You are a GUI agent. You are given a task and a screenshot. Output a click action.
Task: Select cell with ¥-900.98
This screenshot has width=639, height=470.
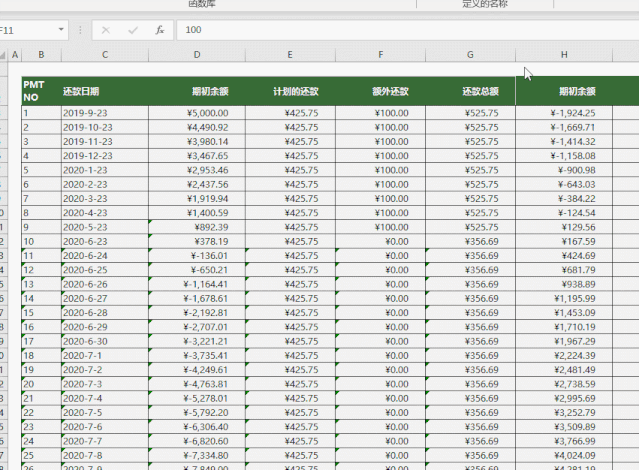564,170
